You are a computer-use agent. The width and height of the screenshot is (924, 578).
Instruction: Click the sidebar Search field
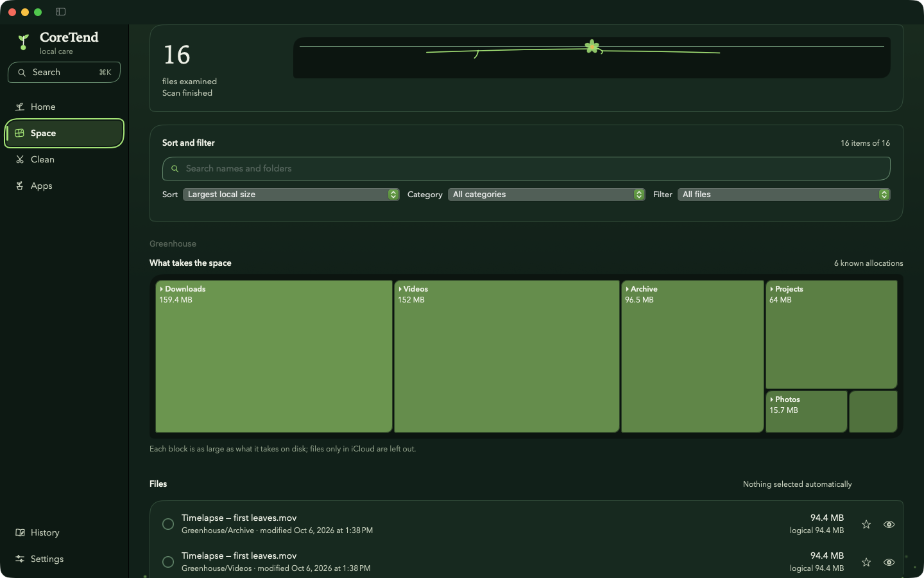coord(64,73)
